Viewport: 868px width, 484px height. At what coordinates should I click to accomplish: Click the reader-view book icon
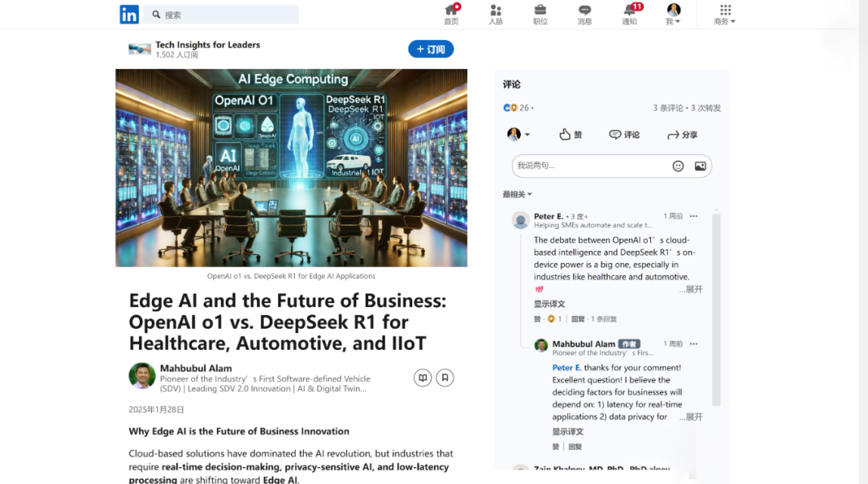pyautogui.click(x=423, y=378)
